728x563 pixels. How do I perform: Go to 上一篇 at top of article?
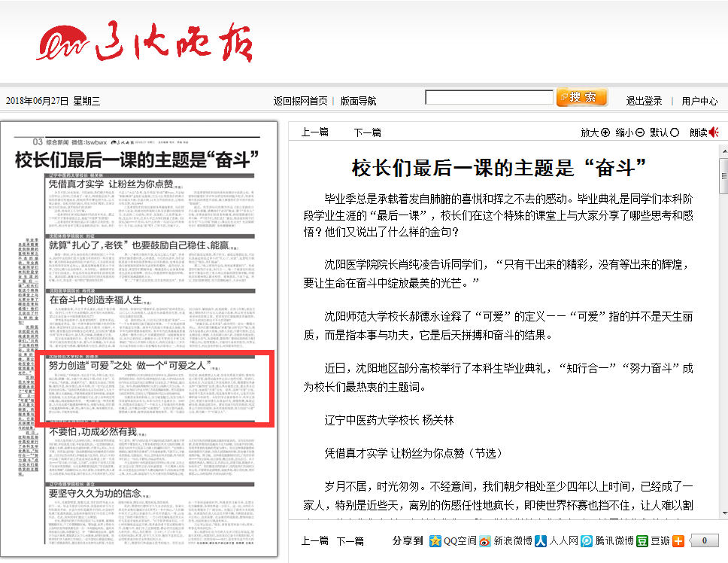coord(314,132)
